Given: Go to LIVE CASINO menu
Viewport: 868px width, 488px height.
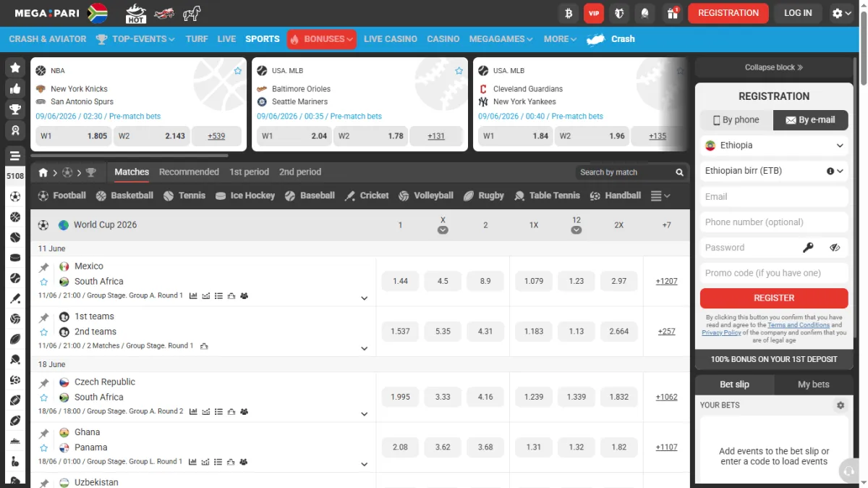Looking at the screenshot, I should pos(391,39).
